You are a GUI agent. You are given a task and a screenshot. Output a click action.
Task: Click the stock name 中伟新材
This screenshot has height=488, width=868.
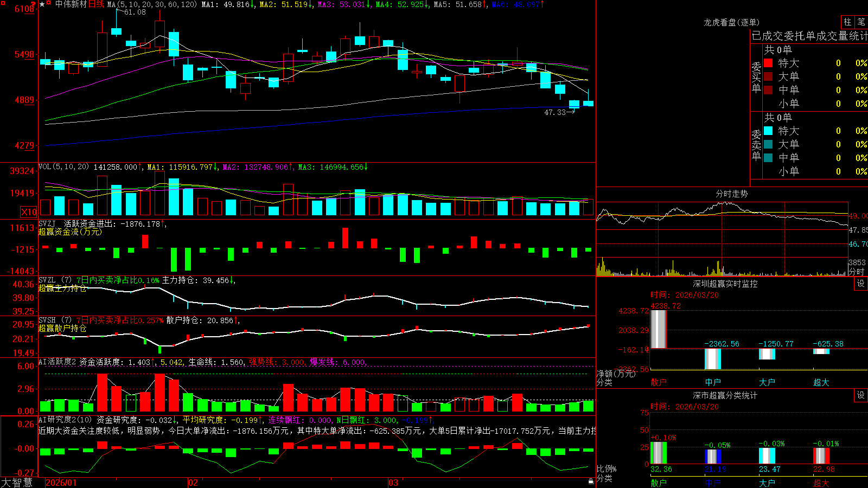[71, 4]
